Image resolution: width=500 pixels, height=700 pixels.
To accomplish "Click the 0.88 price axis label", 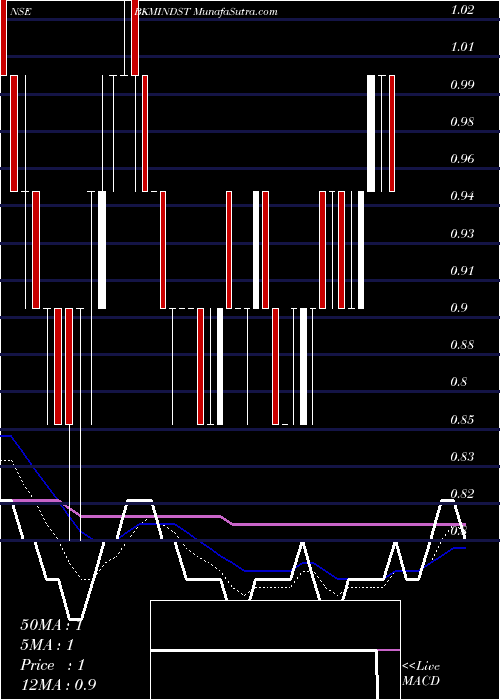I will [x=462, y=345].
